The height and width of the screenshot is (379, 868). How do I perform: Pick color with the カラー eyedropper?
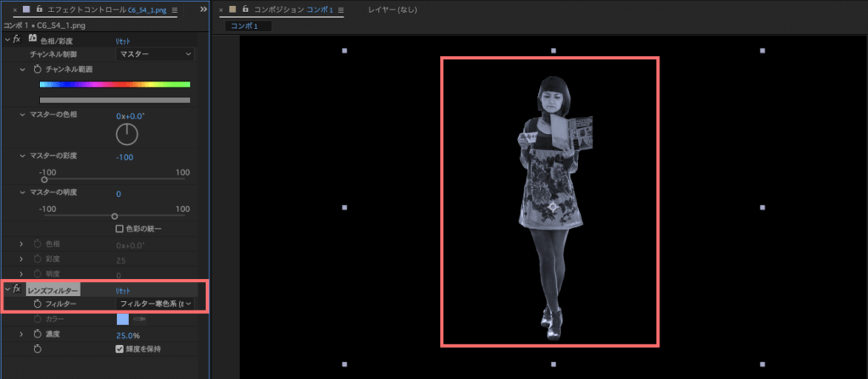coord(139,319)
